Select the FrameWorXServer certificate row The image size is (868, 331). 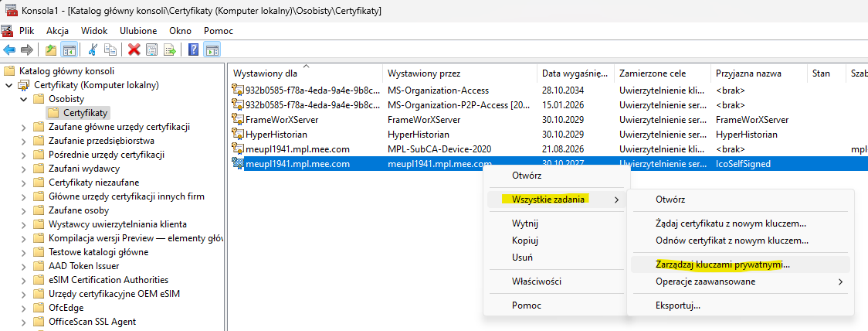click(x=281, y=120)
